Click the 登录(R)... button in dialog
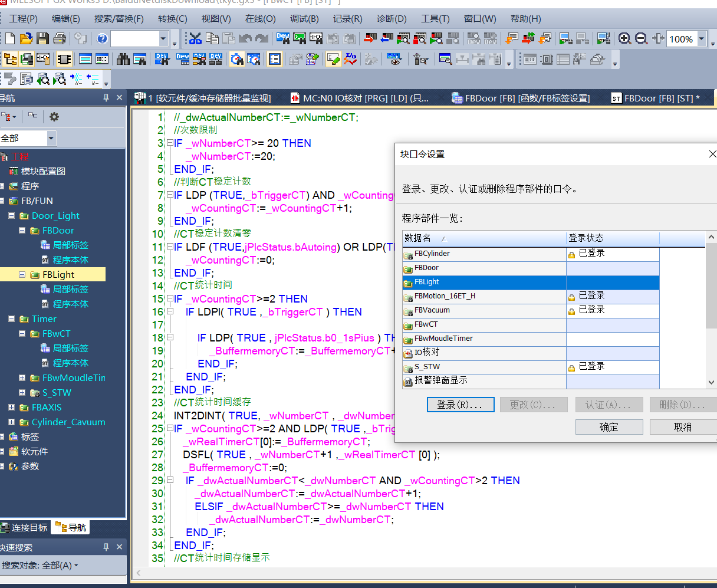Screen dimensions: 717x588 click(x=459, y=405)
